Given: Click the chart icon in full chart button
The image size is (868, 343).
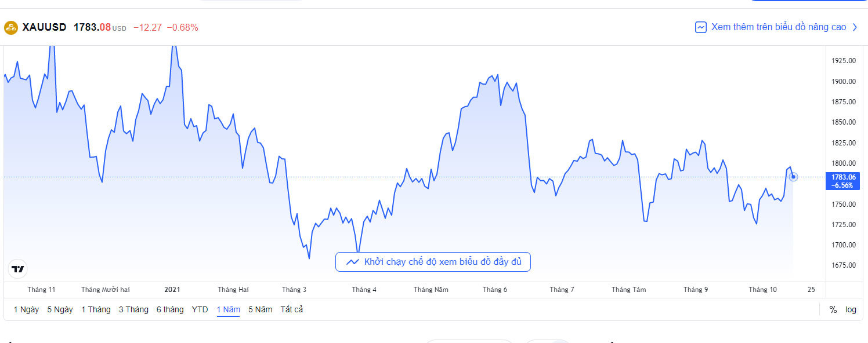Looking at the screenshot, I should click(352, 262).
